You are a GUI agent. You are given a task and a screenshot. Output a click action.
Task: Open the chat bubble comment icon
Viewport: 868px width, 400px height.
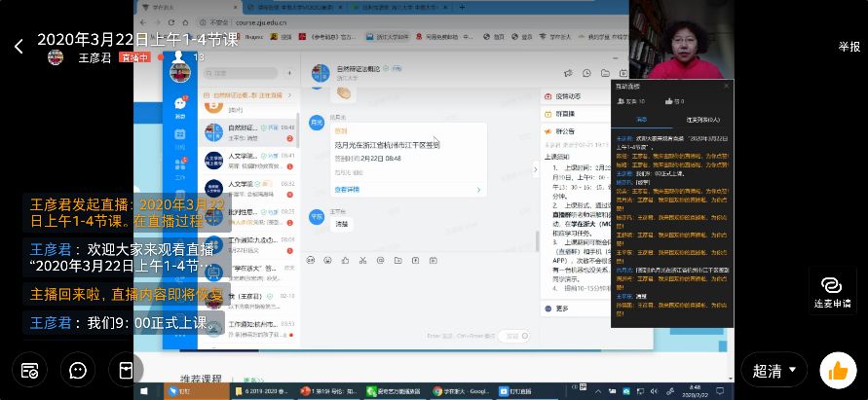[x=78, y=370]
